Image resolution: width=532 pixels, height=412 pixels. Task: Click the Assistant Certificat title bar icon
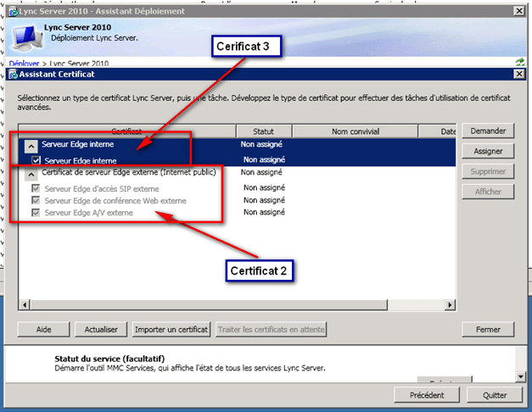tap(13, 75)
